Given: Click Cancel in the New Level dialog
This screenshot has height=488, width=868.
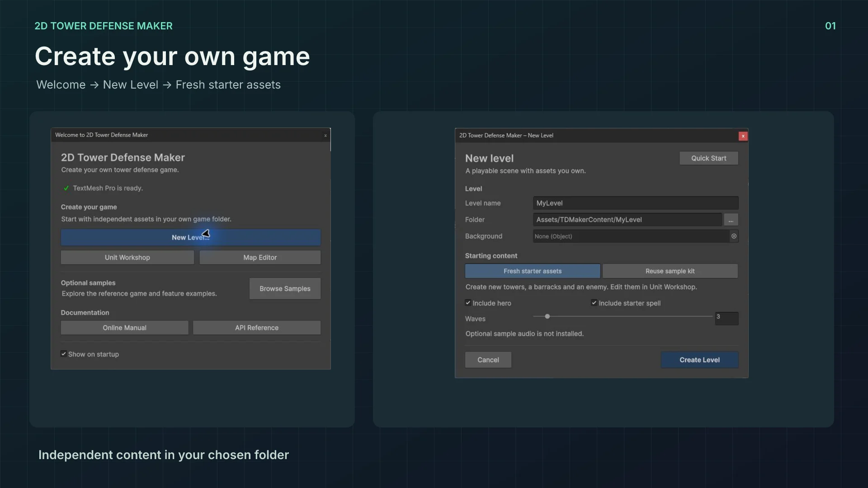Looking at the screenshot, I should 488,360.
